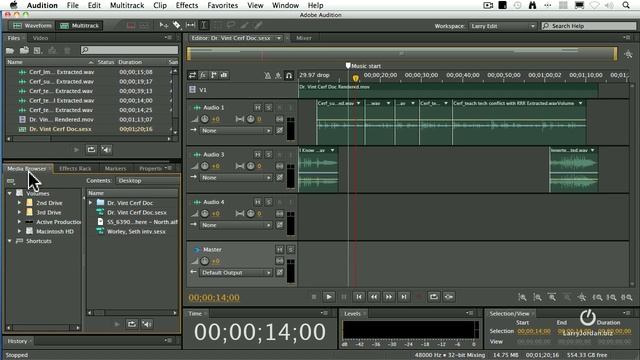Viewport: 640px width, 360px height.
Task: Open the Master Default Output dropdown
Action: tap(236, 273)
